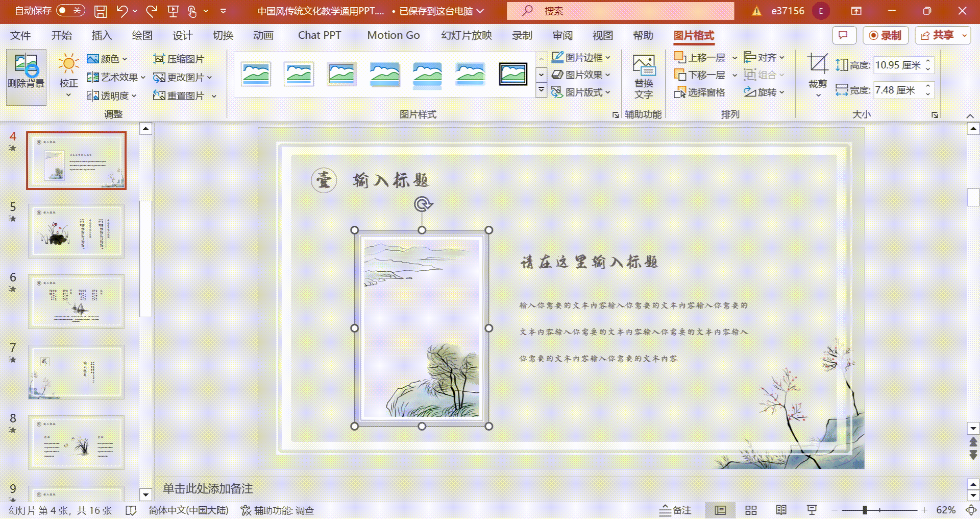Toggle the AutoSave (自动保存) switch
Screen dimensions: 980x519
70,11
